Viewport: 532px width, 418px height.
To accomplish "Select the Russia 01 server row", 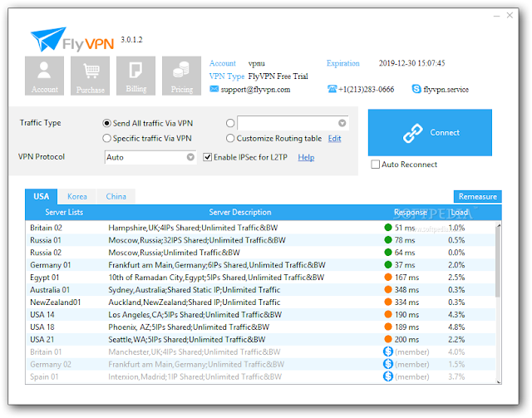I will coord(260,240).
